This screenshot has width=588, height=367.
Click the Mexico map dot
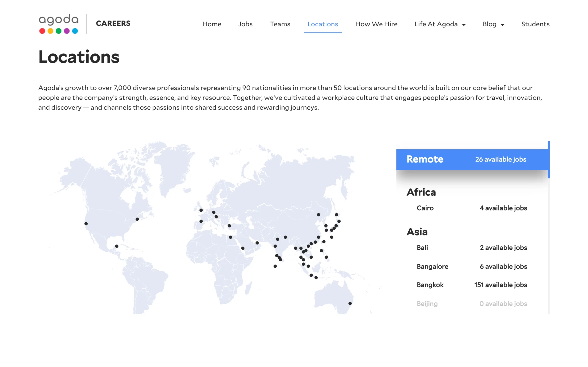117,246
